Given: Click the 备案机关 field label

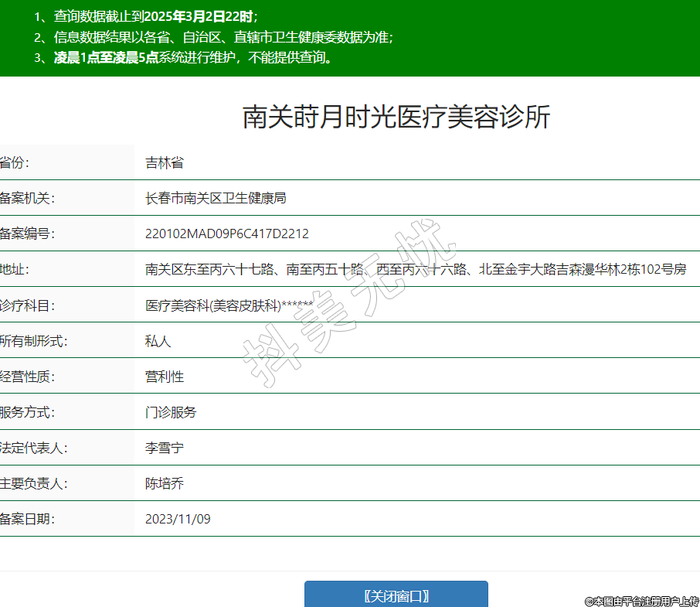Looking at the screenshot, I should 27,198.
